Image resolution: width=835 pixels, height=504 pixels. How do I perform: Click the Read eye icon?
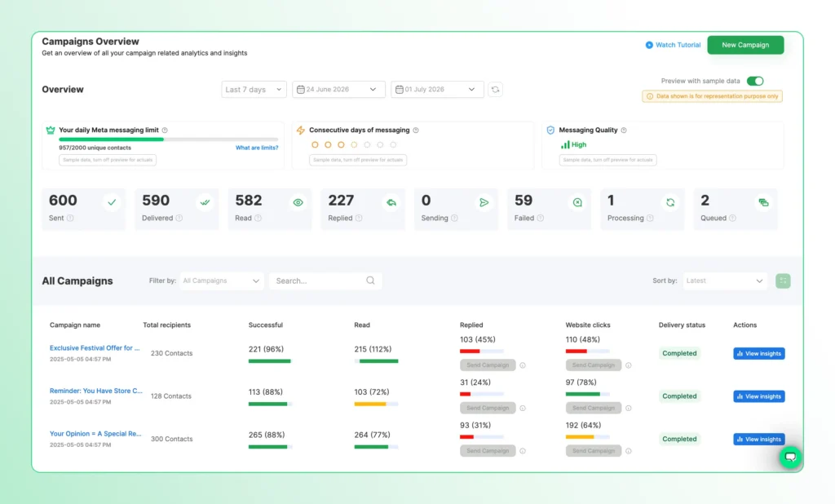click(298, 202)
